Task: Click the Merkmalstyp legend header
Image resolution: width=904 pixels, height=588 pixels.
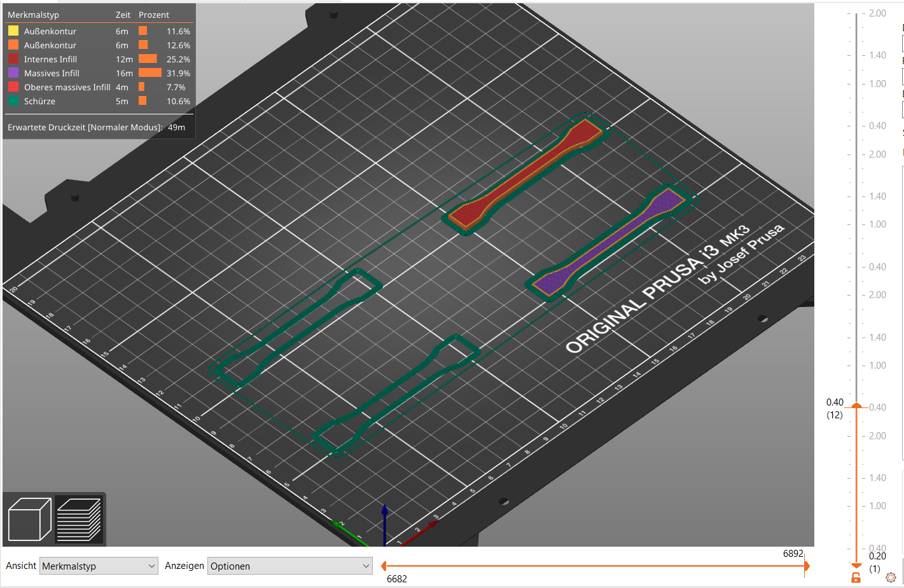Action: [x=34, y=14]
